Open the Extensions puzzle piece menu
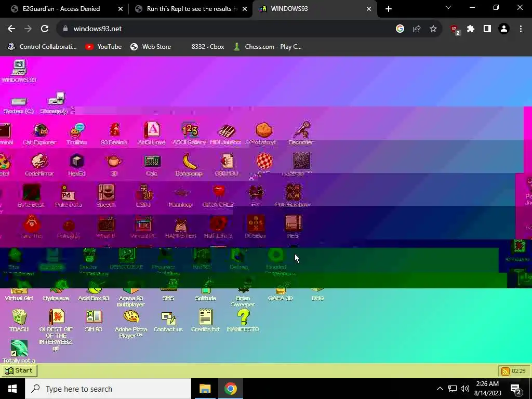This screenshot has width=532, height=399. 471,29
